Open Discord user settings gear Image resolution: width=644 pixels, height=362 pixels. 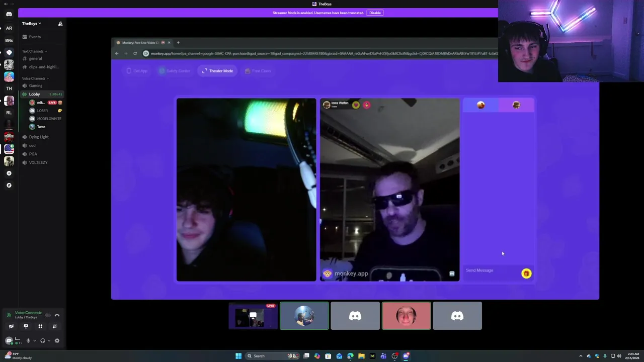(57, 341)
